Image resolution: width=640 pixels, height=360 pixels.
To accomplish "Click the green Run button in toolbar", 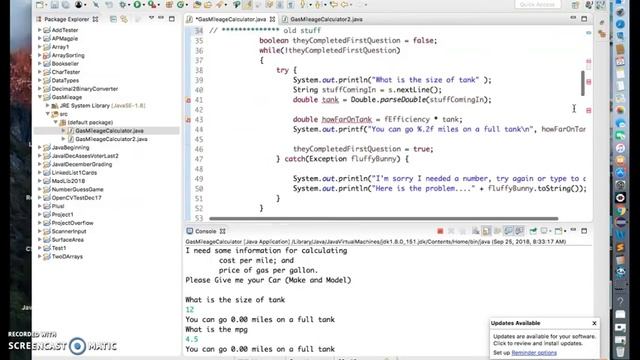I will (x=137, y=4).
